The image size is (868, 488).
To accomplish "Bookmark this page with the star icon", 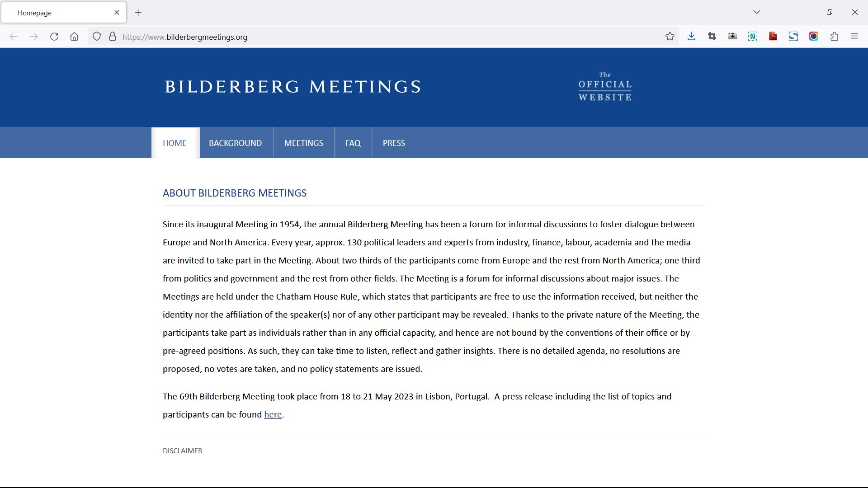I will tap(670, 37).
